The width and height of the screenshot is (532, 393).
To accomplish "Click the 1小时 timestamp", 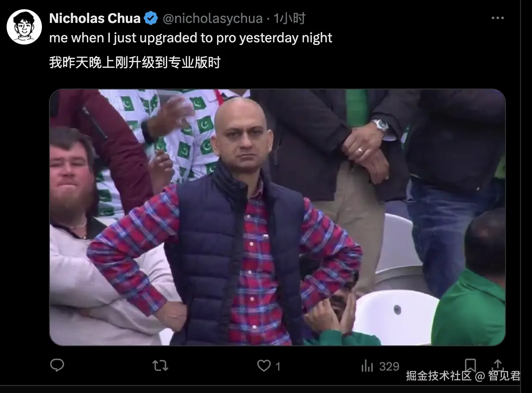I will pyautogui.click(x=289, y=19).
